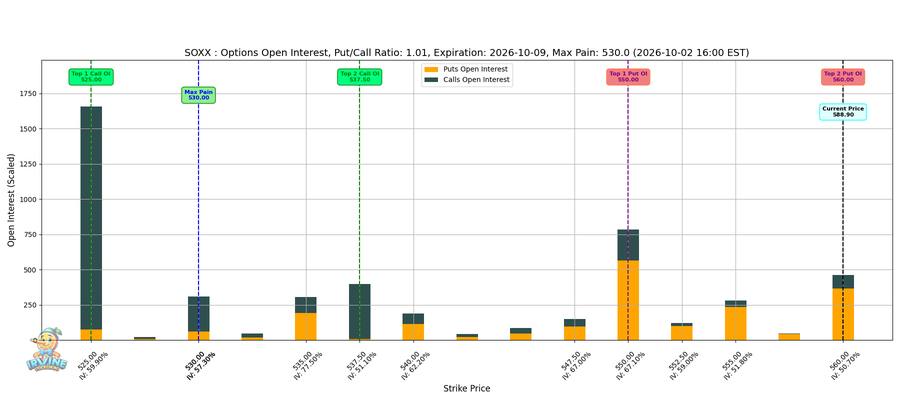
Task: Click the 1750 y-axis tick label
Action: pyautogui.click(x=27, y=94)
